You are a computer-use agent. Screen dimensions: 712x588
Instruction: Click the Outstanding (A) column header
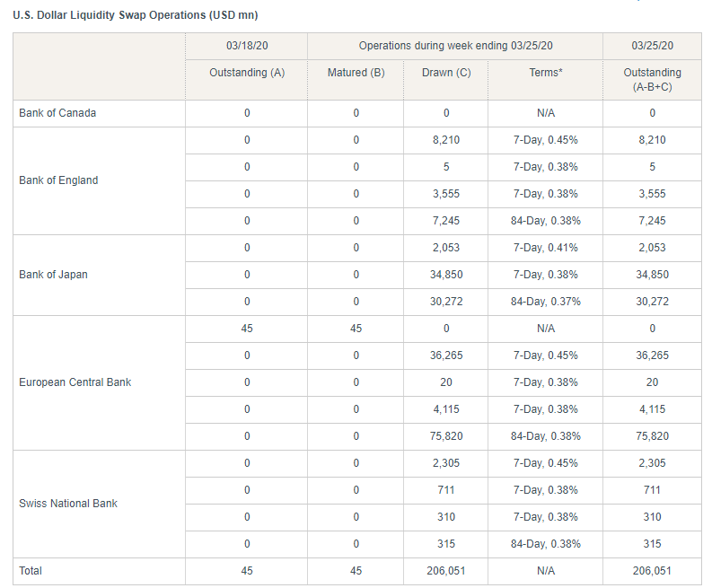tap(246, 73)
